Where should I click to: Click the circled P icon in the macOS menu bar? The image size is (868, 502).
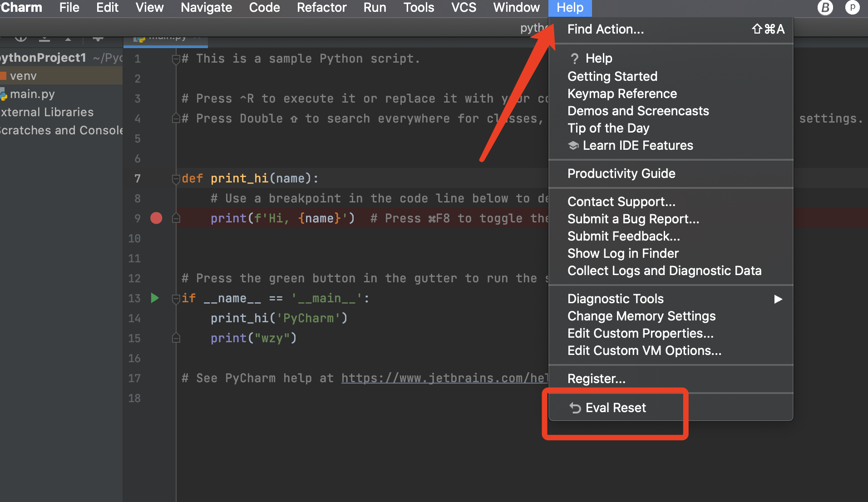click(x=852, y=8)
